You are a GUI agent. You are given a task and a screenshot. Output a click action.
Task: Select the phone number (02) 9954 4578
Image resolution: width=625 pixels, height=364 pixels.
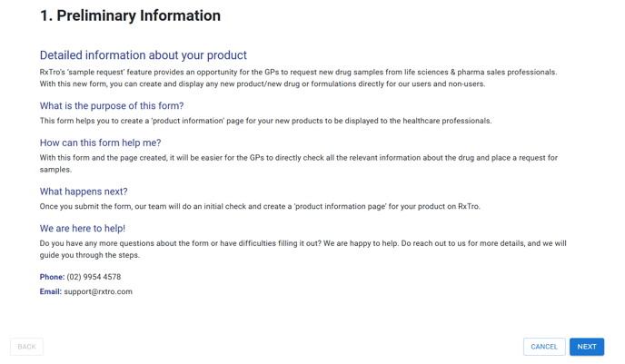coord(94,277)
